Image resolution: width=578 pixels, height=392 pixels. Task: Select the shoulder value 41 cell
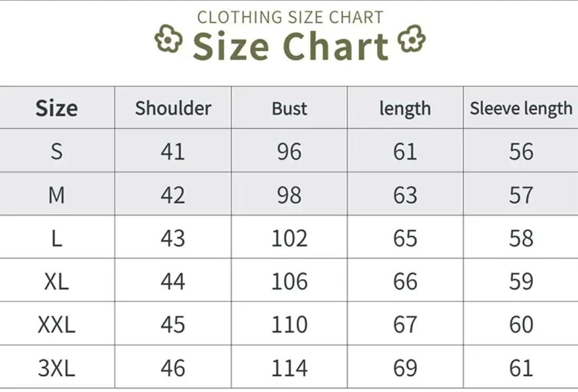(173, 152)
